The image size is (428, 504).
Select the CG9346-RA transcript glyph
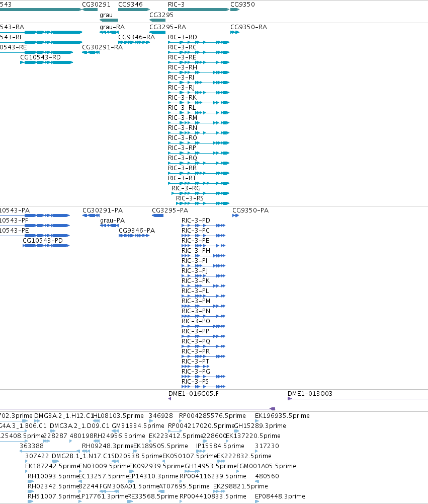coord(134,42)
